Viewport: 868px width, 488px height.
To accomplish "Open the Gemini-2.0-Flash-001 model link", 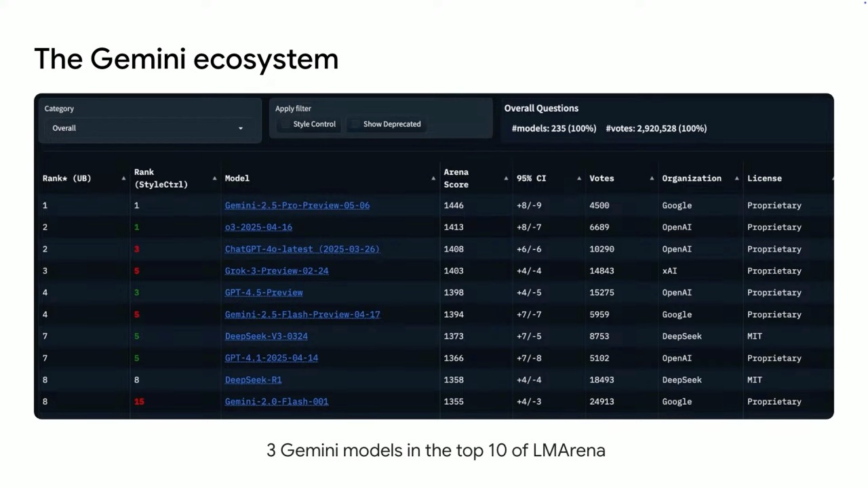I will click(277, 401).
